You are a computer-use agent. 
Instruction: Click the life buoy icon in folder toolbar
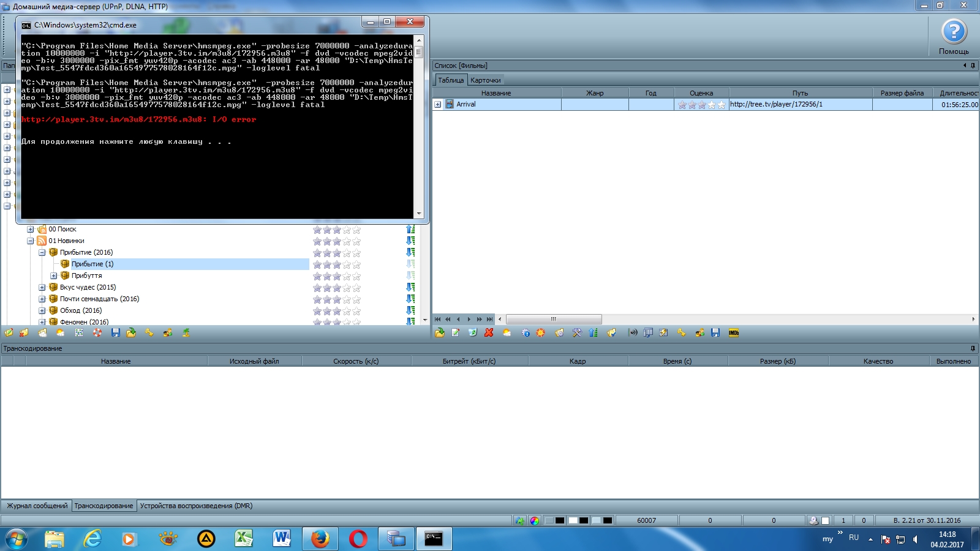tap(97, 333)
